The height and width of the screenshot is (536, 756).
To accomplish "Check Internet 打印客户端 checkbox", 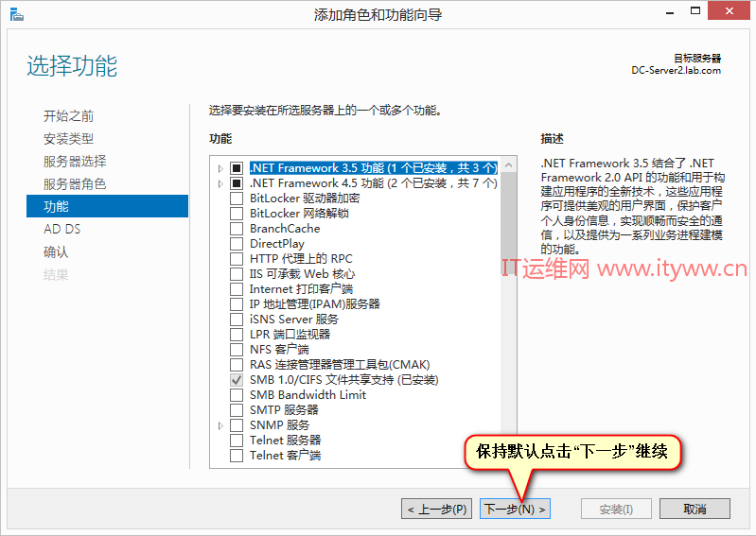I will pos(237,289).
